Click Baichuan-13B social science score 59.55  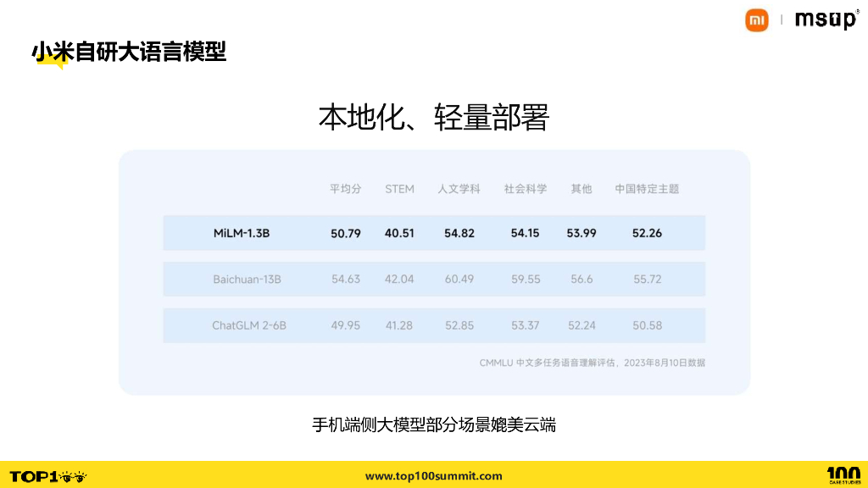526,280
